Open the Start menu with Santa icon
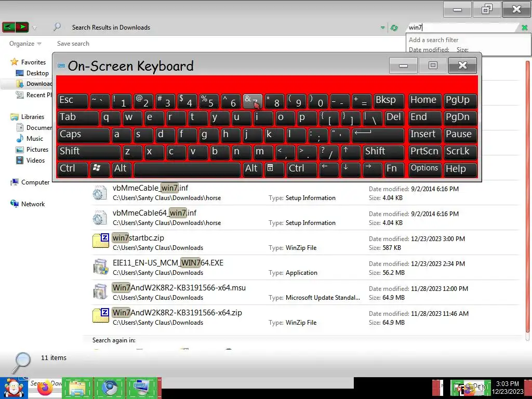Viewport: 532px width, 399px height. [14, 388]
